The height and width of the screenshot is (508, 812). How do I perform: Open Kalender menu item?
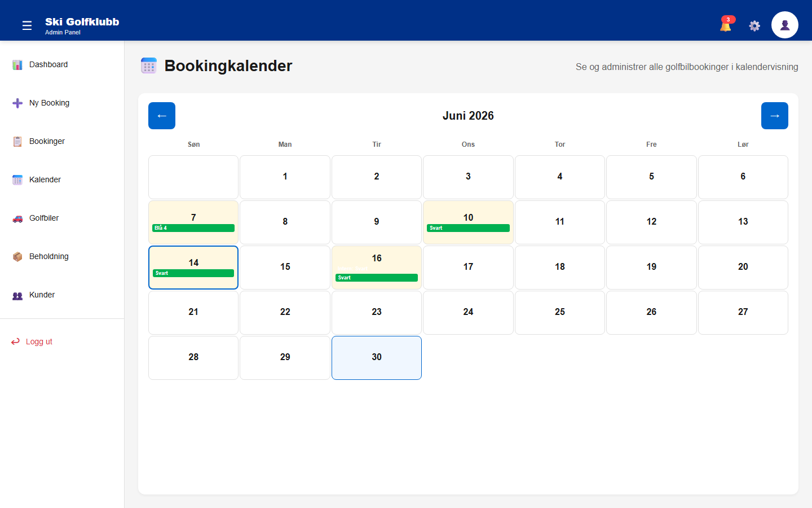pyautogui.click(x=62, y=179)
